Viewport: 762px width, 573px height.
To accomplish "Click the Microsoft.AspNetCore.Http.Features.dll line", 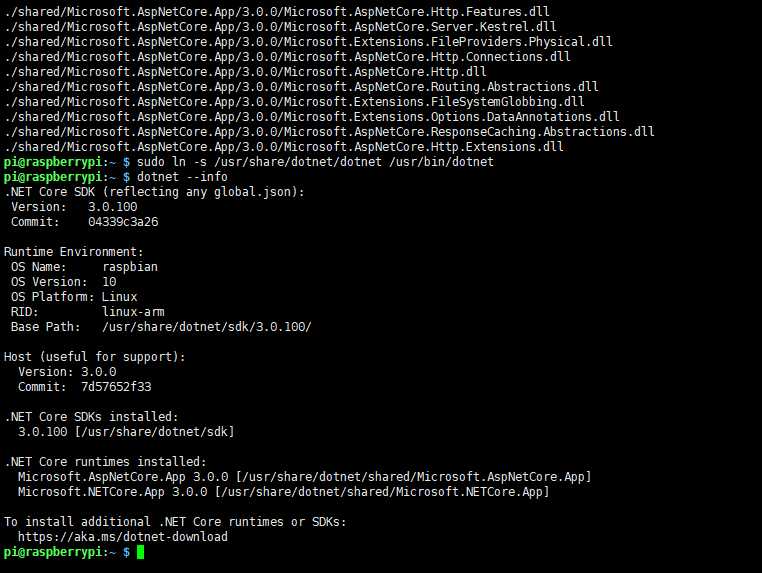I will pyautogui.click(x=277, y=12).
